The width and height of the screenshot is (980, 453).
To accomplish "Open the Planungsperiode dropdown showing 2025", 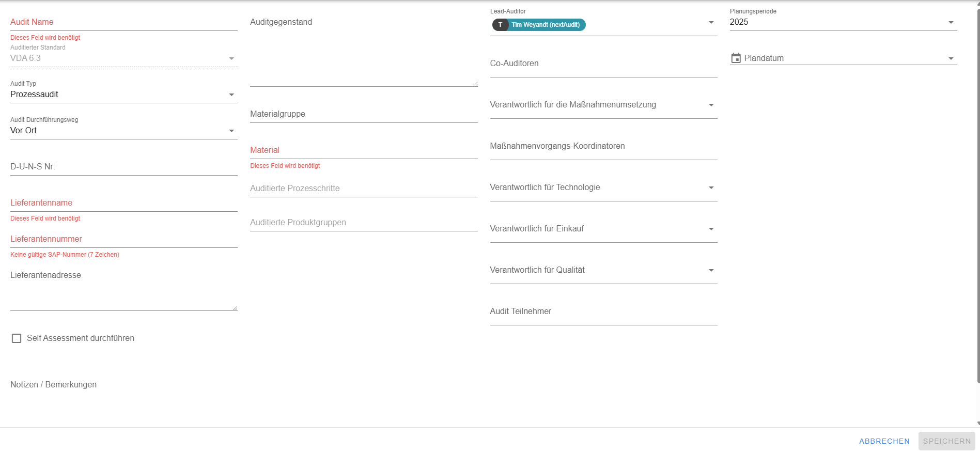I will click(951, 22).
